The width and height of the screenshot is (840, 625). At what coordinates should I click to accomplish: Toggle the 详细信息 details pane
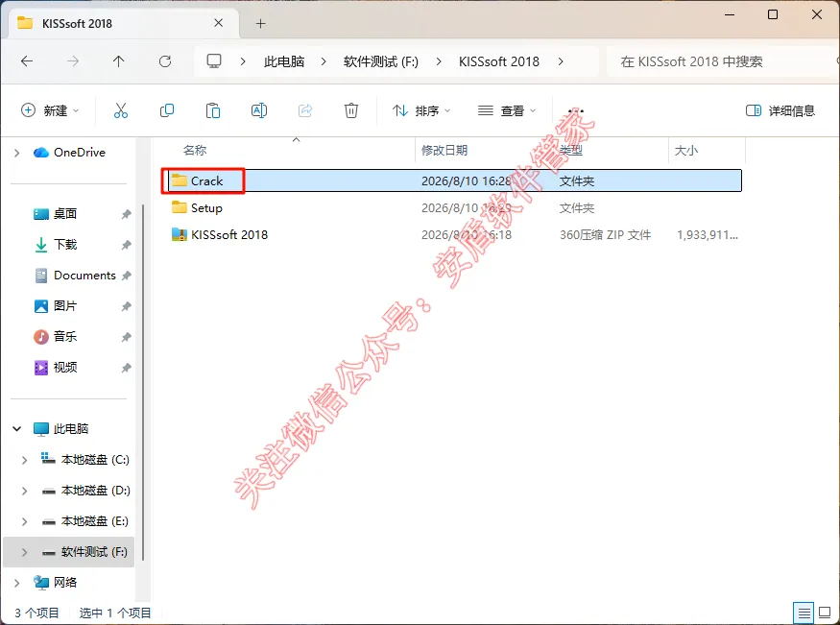(780, 110)
